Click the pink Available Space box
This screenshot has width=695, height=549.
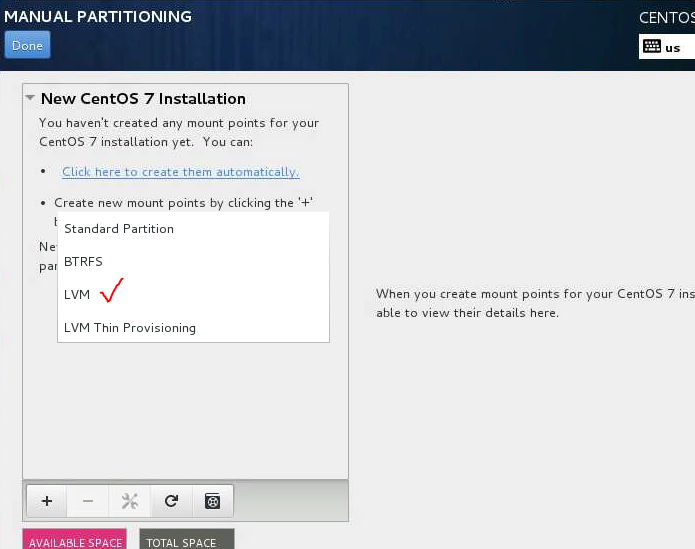click(x=75, y=540)
